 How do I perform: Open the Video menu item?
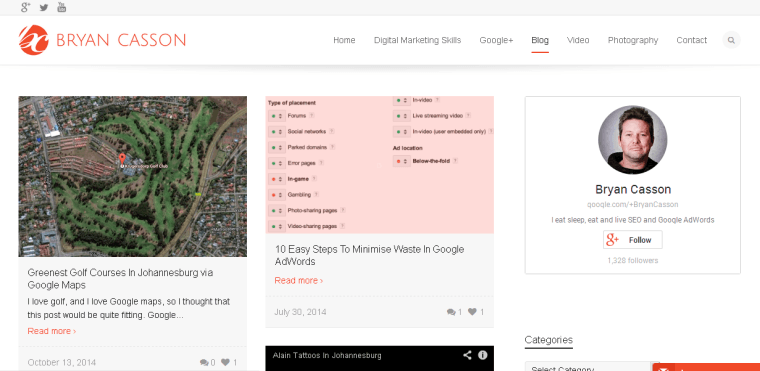(578, 40)
